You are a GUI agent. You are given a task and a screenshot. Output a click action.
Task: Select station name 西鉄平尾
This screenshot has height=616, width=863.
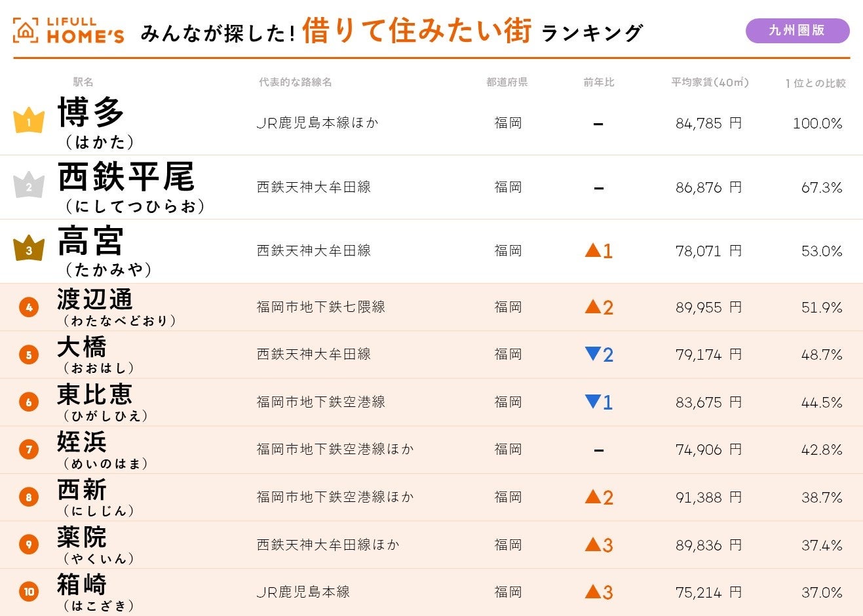pos(126,177)
